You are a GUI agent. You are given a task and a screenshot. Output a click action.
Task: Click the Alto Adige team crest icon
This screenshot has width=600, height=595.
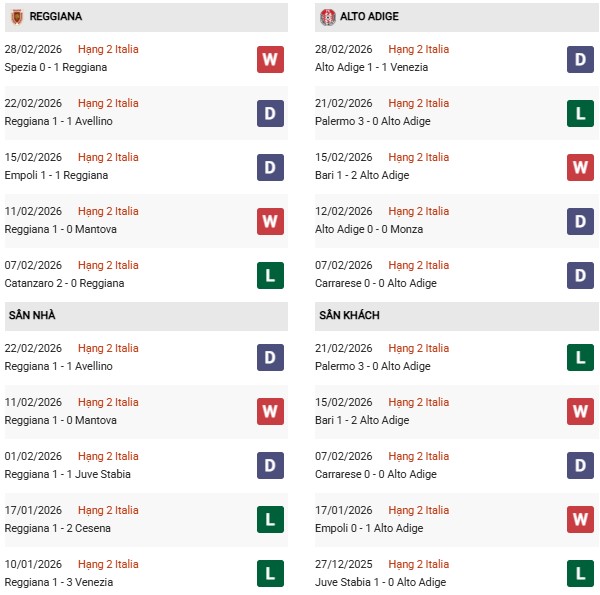tap(328, 17)
